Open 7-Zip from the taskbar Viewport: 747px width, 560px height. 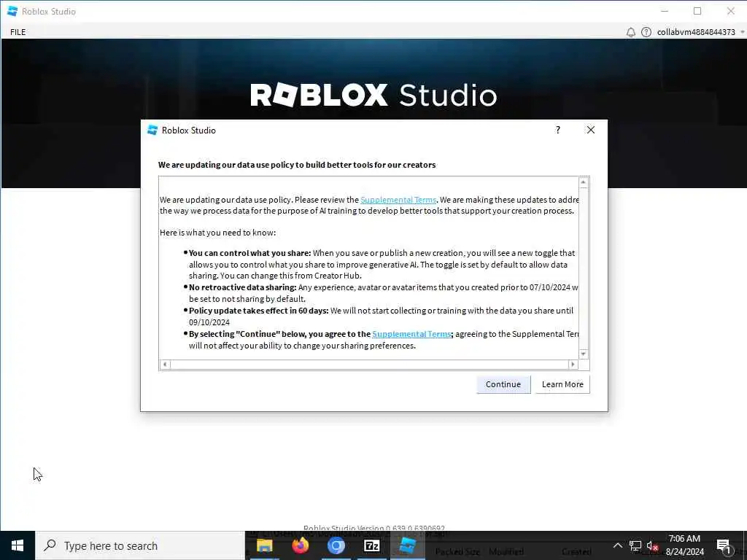click(371, 545)
